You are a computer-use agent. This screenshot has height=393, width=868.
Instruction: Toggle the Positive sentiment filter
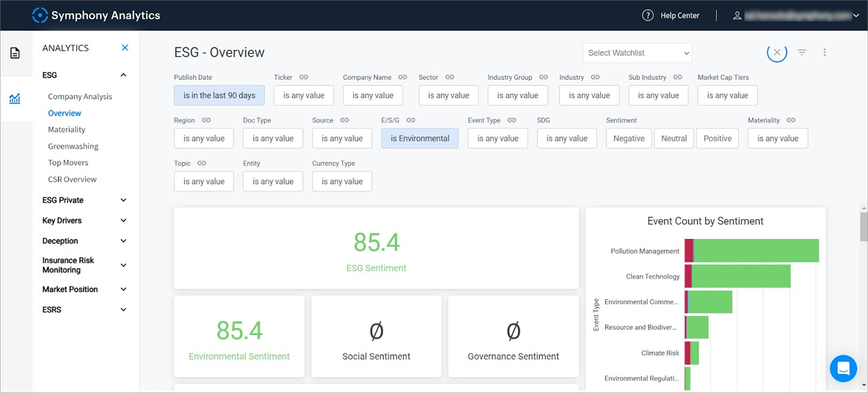(718, 138)
